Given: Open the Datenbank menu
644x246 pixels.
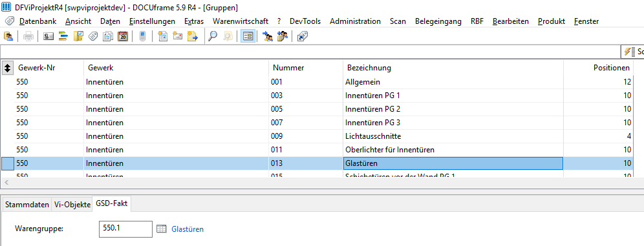Looking at the screenshot, I should tap(38, 21).
